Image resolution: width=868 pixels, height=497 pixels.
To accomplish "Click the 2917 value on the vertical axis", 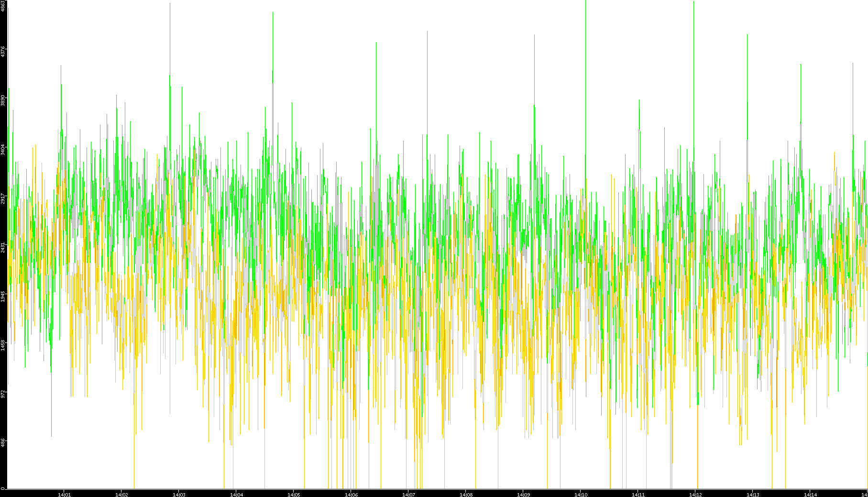I will tap(3, 199).
